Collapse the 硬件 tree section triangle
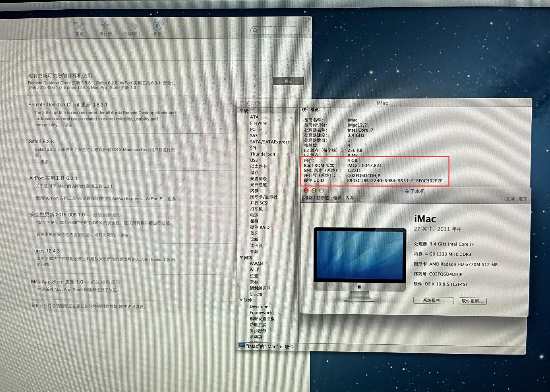 coord(241,110)
